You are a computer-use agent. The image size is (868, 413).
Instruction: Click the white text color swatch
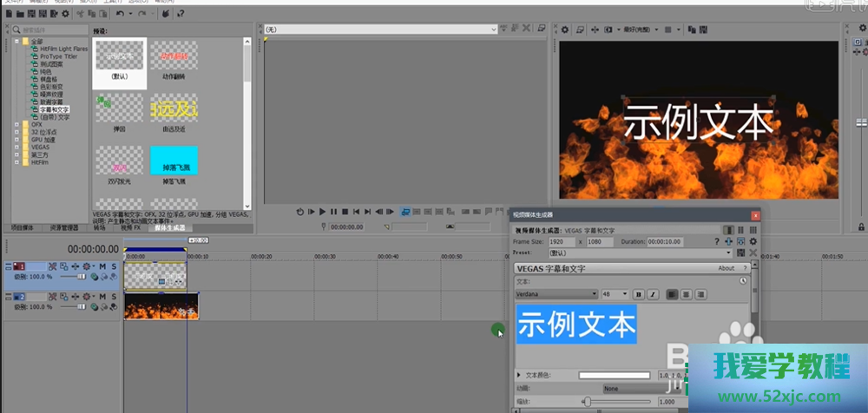coord(615,375)
